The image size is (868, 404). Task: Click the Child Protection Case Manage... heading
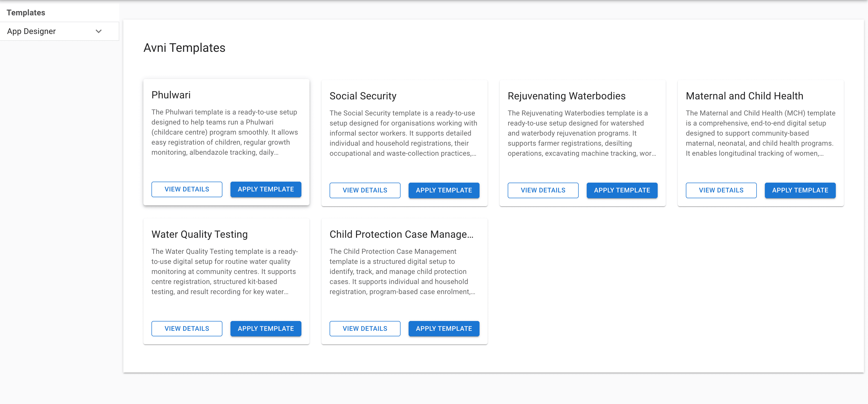point(401,234)
